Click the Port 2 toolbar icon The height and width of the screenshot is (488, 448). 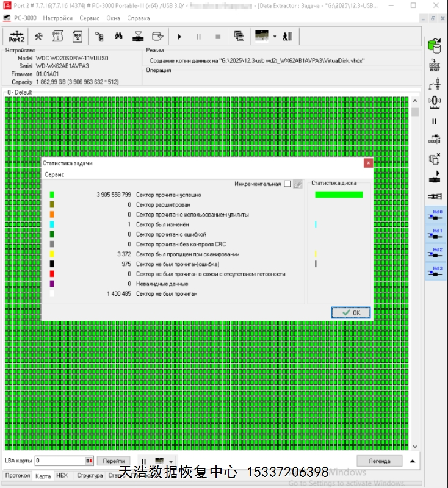pyautogui.click(x=16, y=37)
